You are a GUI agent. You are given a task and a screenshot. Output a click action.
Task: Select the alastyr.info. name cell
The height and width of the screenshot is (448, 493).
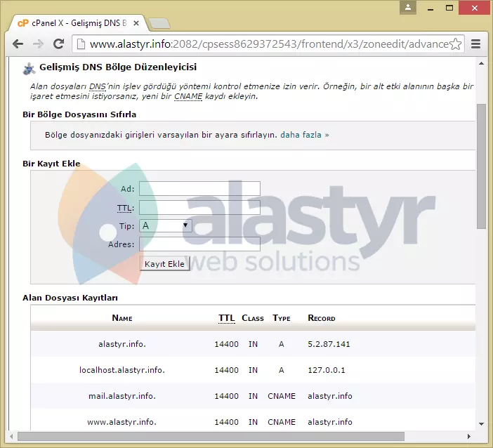pos(122,344)
